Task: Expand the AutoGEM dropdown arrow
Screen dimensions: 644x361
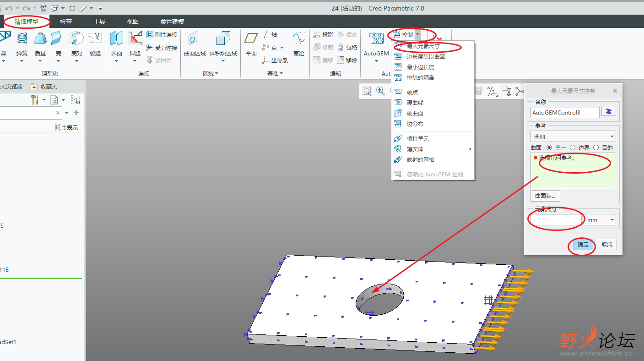Action: tap(376, 61)
